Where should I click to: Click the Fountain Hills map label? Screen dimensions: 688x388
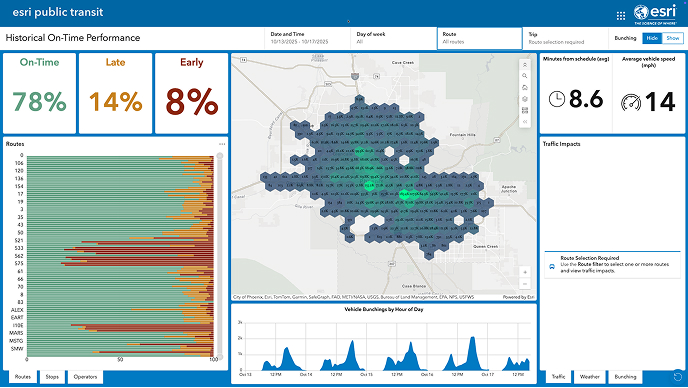(463, 135)
